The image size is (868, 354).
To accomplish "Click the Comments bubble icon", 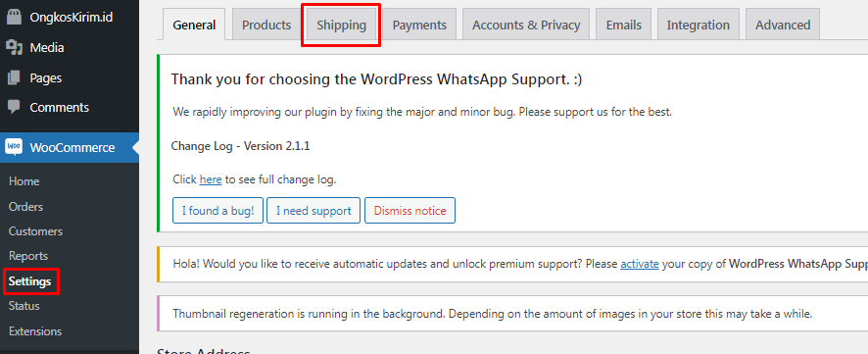I will click(14, 107).
